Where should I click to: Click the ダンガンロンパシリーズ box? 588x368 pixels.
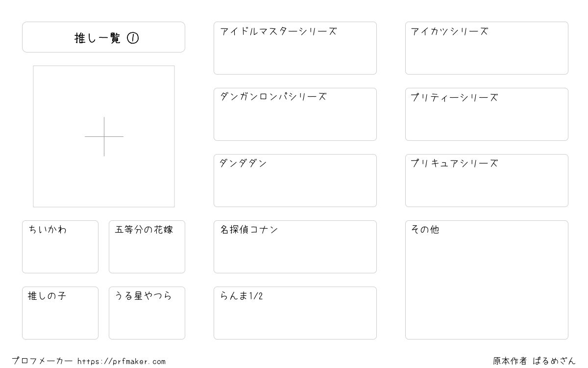click(x=295, y=114)
